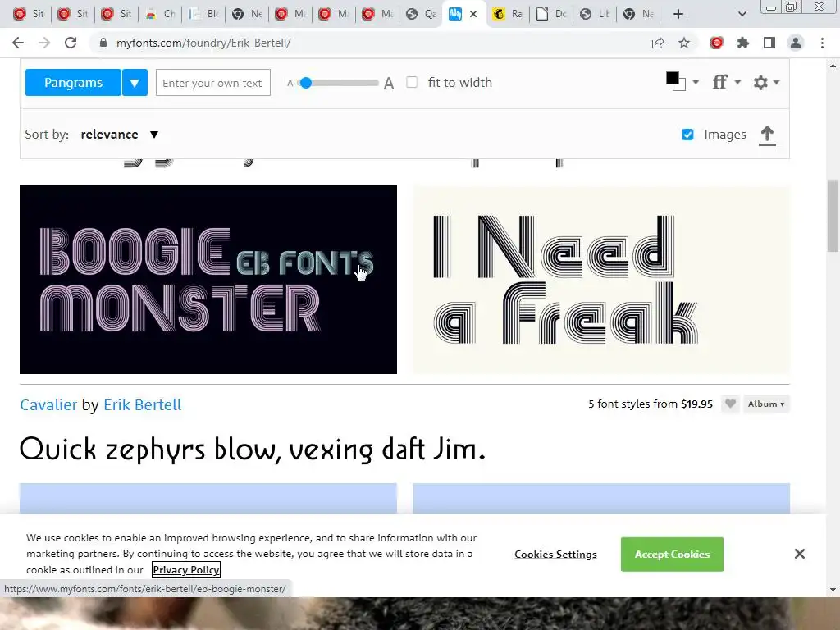
Task: Reload the myfonts page
Action: 71,43
